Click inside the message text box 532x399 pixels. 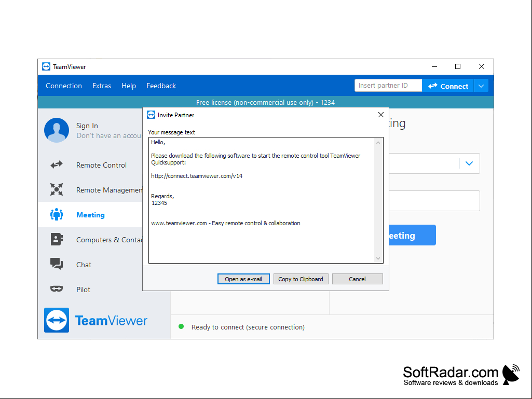click(261, 200)
